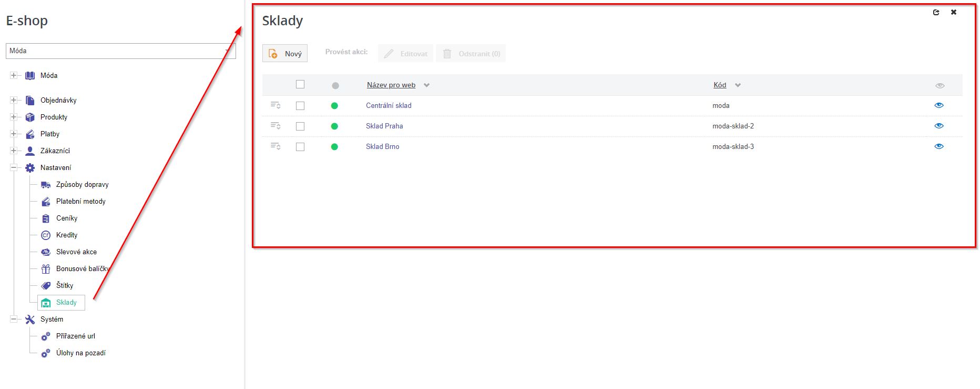Click the green status dot of Sklad Praha
This screenshot has height=389, width=980.
pyautogui.click(x=334, y=126)
